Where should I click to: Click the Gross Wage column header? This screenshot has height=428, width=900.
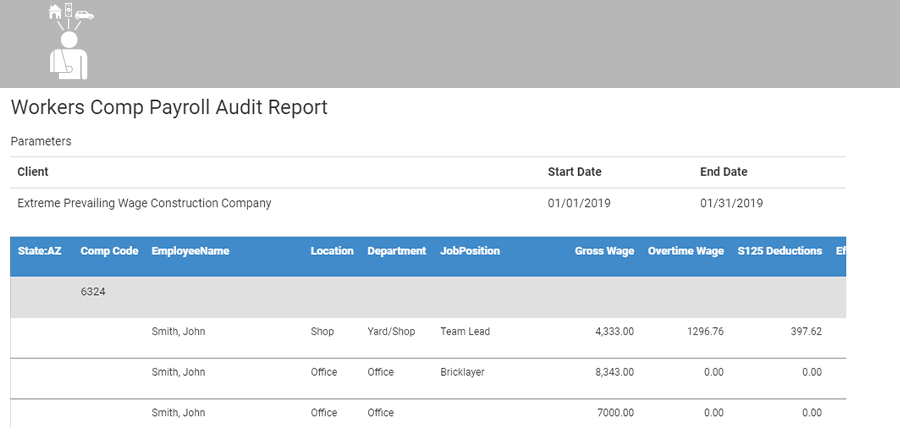pos(604,251)
